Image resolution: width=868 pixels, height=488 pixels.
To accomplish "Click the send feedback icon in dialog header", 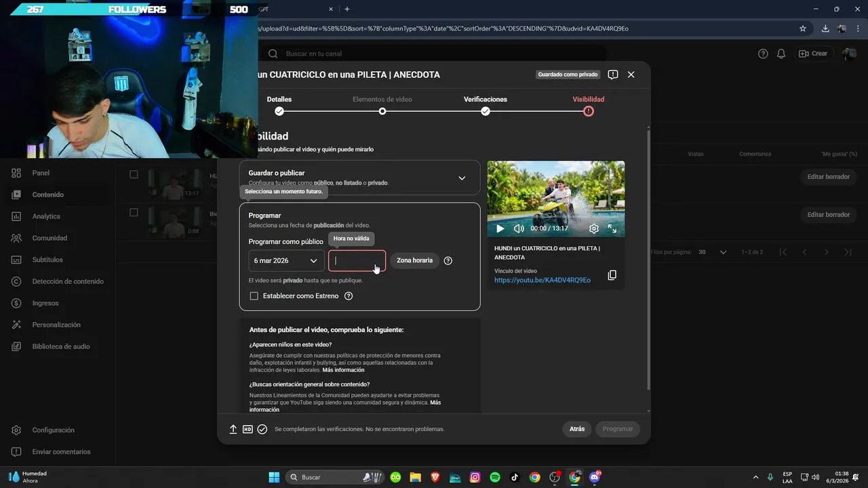I will point(613,75).
